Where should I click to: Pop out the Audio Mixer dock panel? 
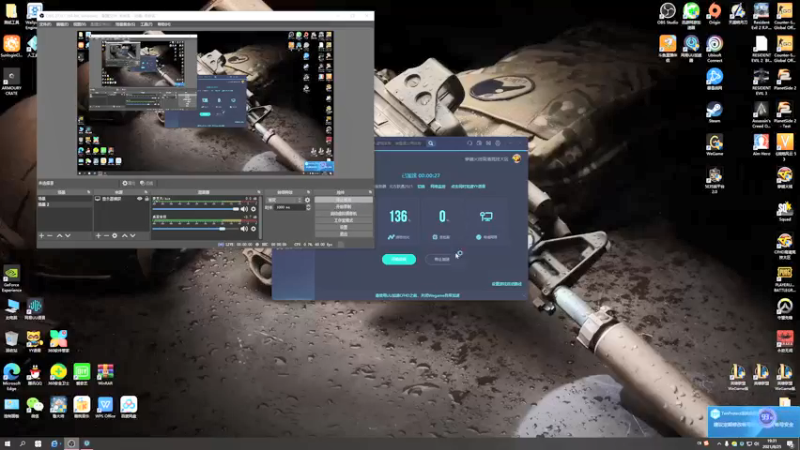pos(259,192)
